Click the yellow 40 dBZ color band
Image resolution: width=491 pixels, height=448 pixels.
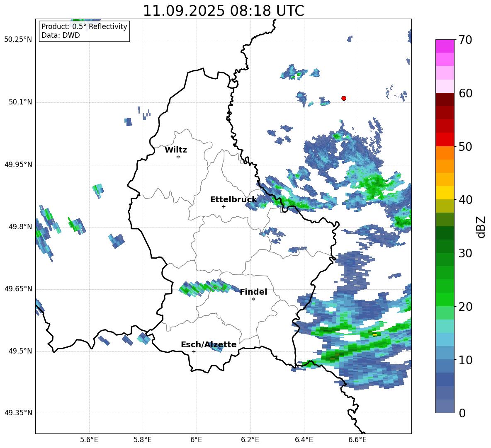tap(445, 193)
